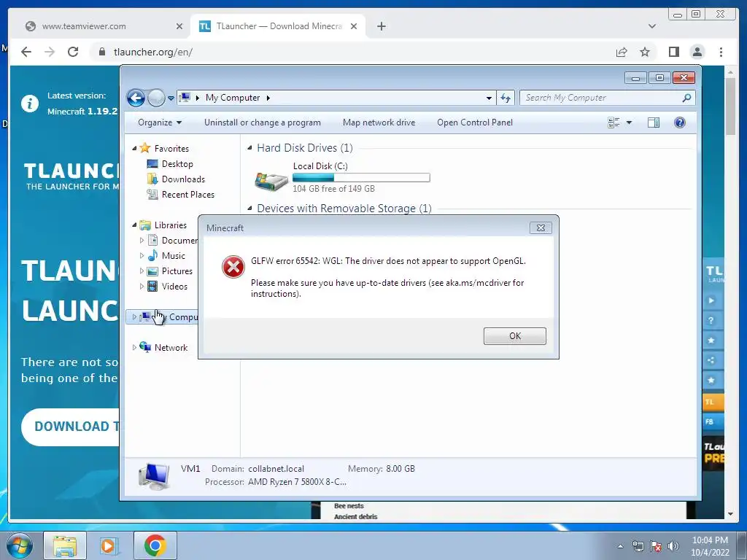The width and height of the screenshot is (747, 560).
Task: Open Windows Media Player from the taskbar
Action: (x=109, y=545)
